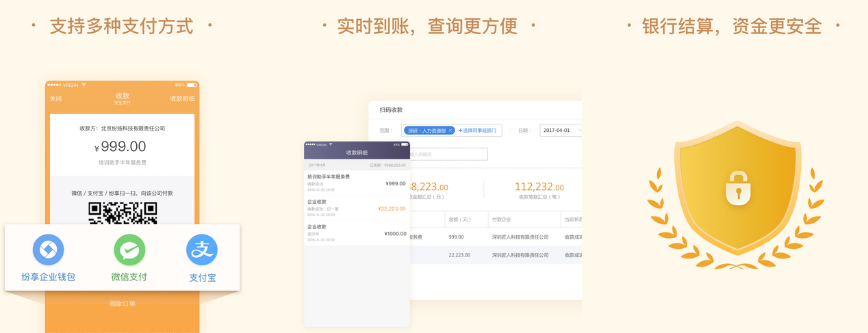Click the keyword search input field
This screenshot has width=868, height=333.
(448, 155)
